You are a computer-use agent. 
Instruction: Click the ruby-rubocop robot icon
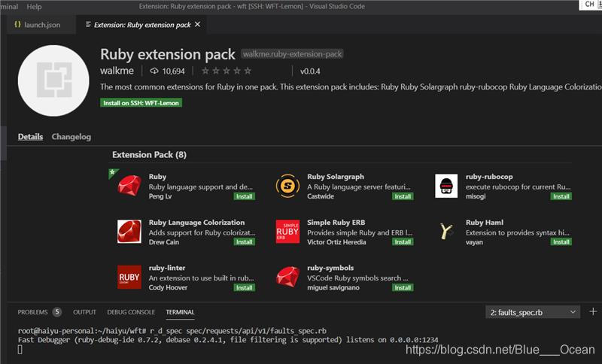tap(446, 186)
